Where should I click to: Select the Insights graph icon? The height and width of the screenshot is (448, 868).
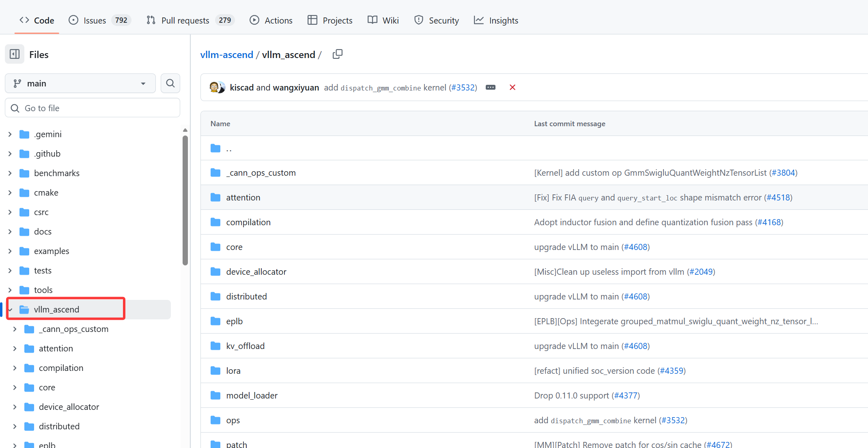coord(479,20)
